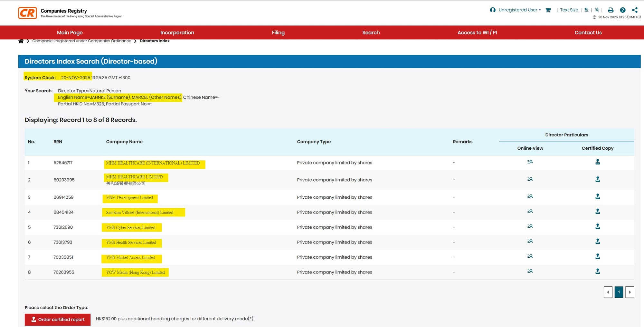Go to next page of results
The height and width of the screenshot is (327, 644).
[630, 292]
